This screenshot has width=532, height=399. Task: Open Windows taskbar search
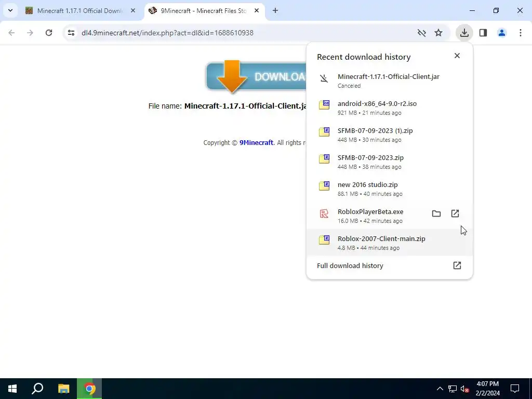[x=37, y=389]
